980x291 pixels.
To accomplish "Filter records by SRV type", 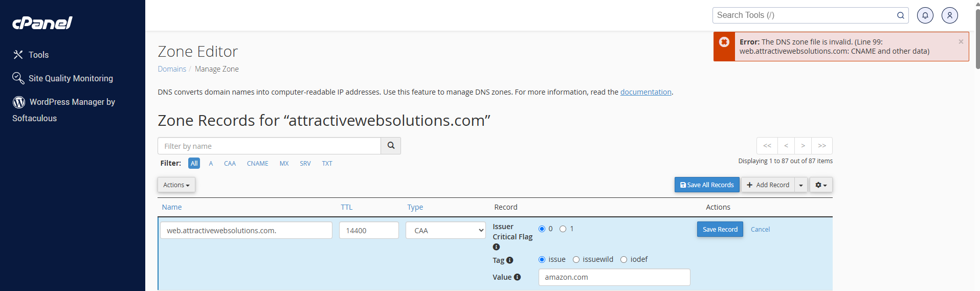I will pyautogui.click(x=305, y=163).
